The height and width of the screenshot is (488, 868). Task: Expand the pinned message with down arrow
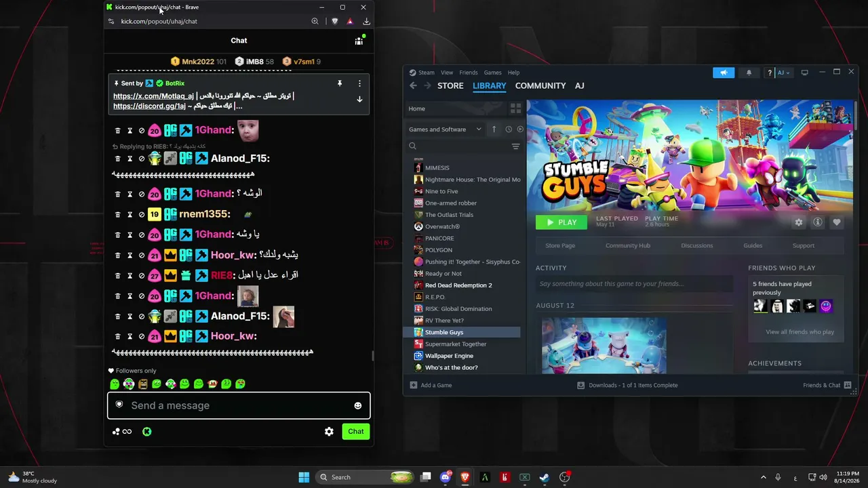tap(359, 100)
